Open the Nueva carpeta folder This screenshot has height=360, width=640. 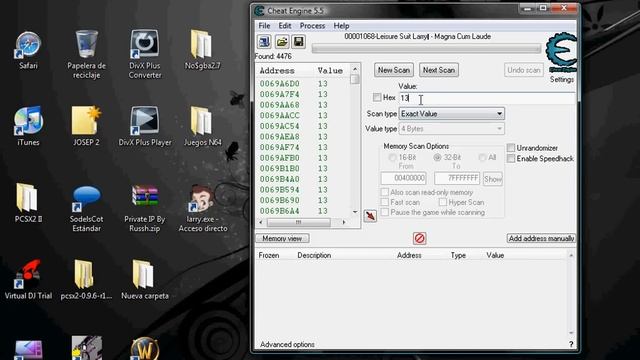tap(145, 280)
